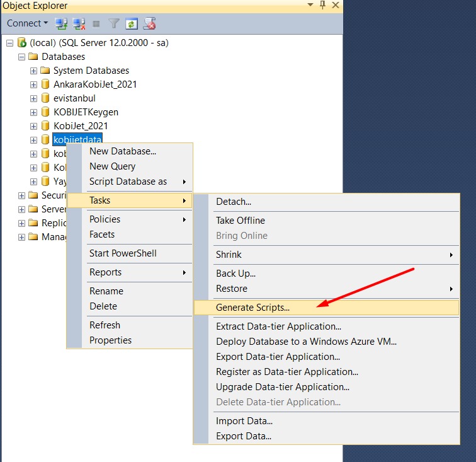Choose Upgrade Data-tier Application...
476x462 pixels.
point(326,387)
